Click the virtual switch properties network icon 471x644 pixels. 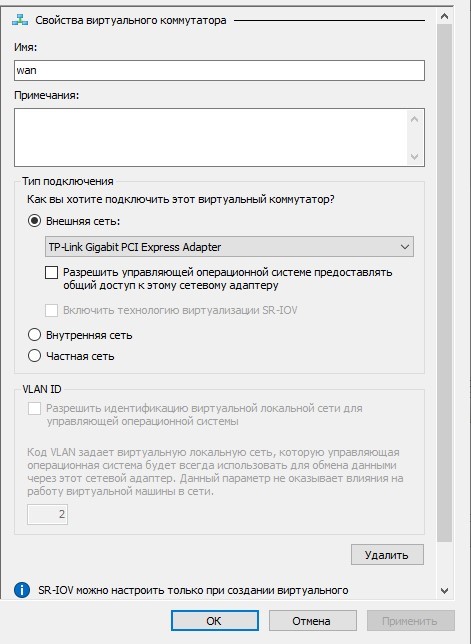tap(20, 20)
